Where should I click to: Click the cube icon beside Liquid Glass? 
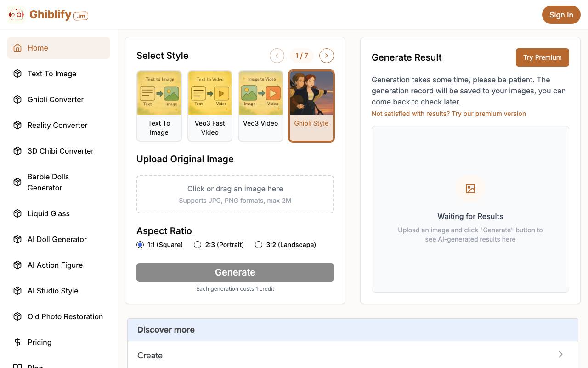17,213
